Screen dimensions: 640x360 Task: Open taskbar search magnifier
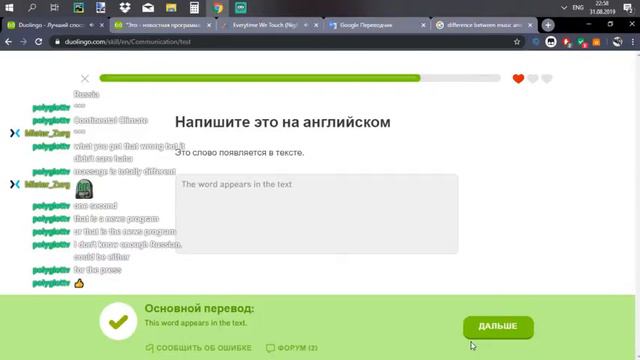tap(32, 8)
